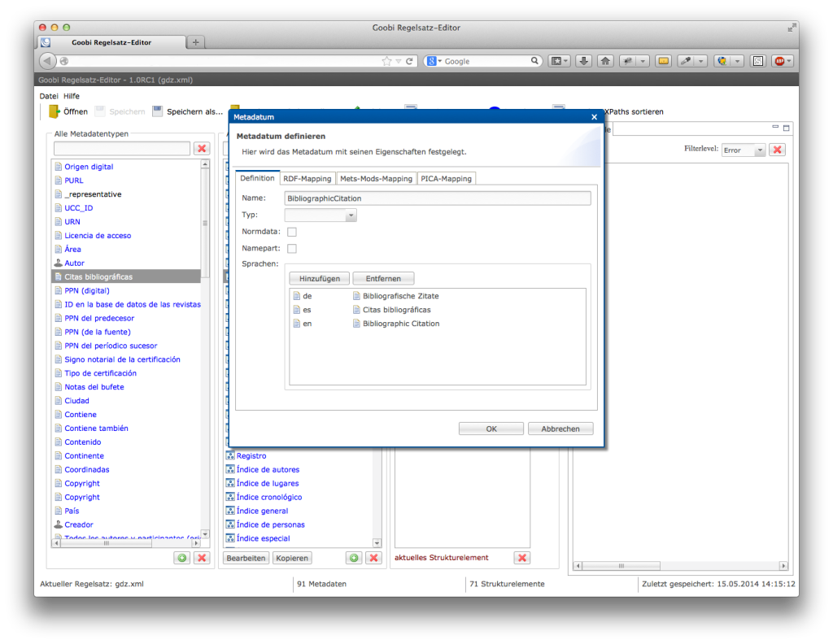The height and width of the screenshot is (644, 833).
Task: Open the browser bookmarks menu icon
Action: [559, 61]
